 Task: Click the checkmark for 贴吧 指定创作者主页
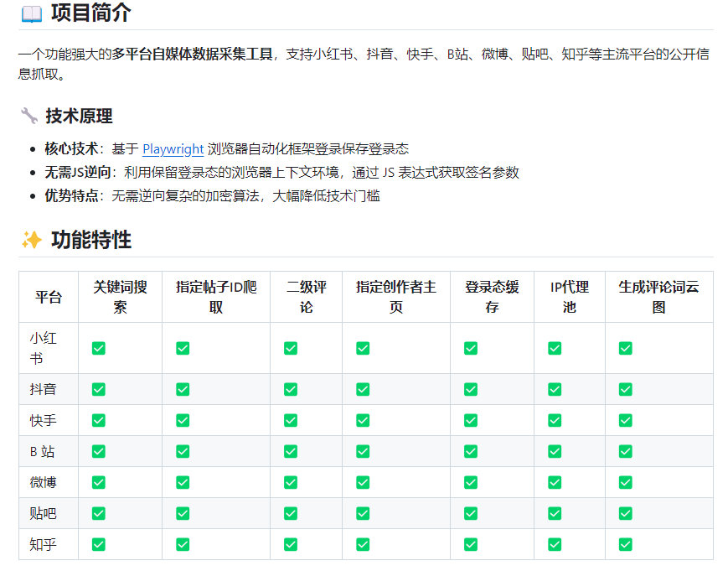coord(362,513)
